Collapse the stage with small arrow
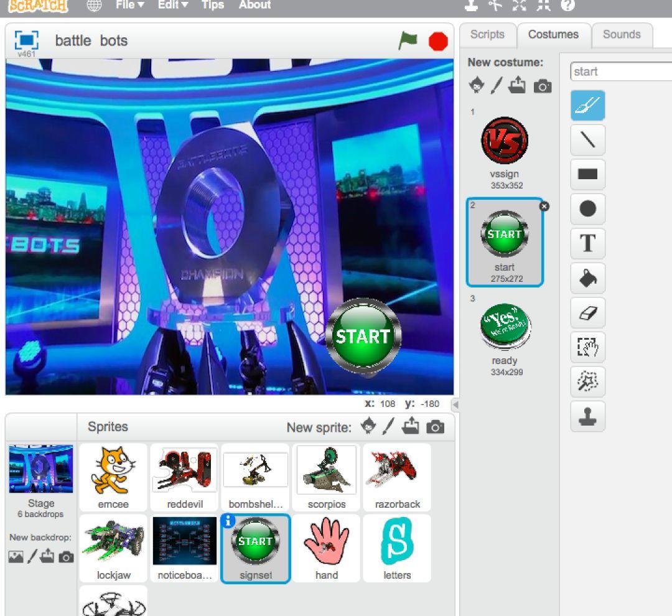The height and width of the screenshot is (616, 672). 455,404
